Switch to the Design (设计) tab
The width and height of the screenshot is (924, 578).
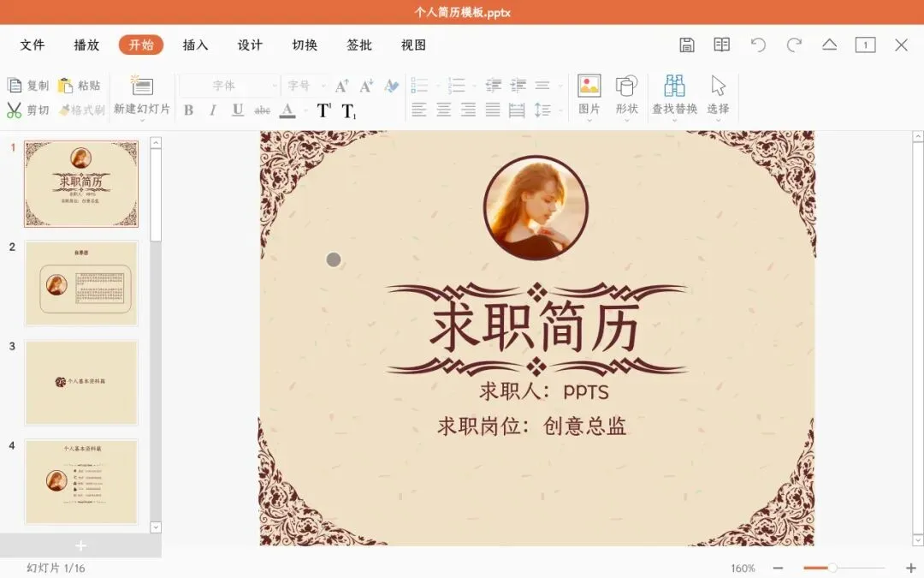250,45
